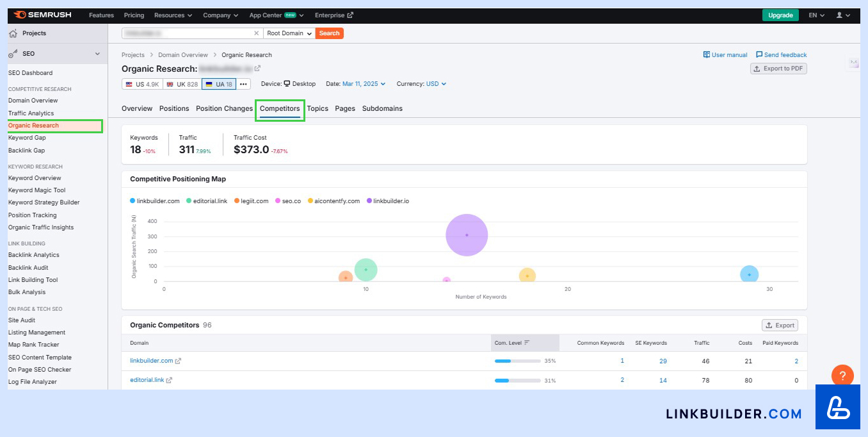Open external link icon beside domain title
868x437 pixels.
coord(257,69)
